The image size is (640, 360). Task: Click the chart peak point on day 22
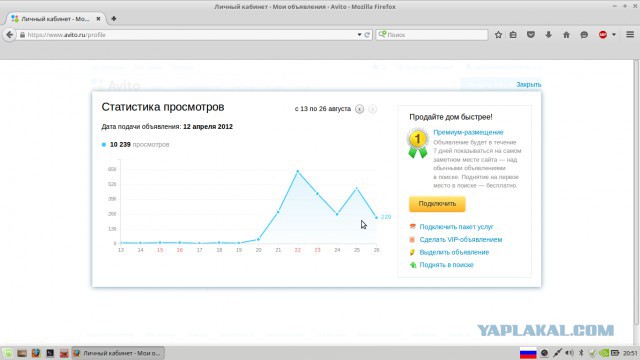(x=298, y=172)
